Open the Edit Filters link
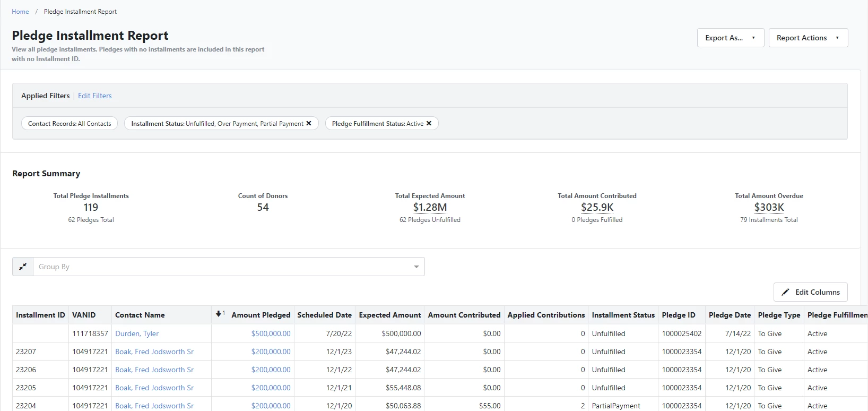This screenshot has width=868, height=411. click(x=95, y=96)
